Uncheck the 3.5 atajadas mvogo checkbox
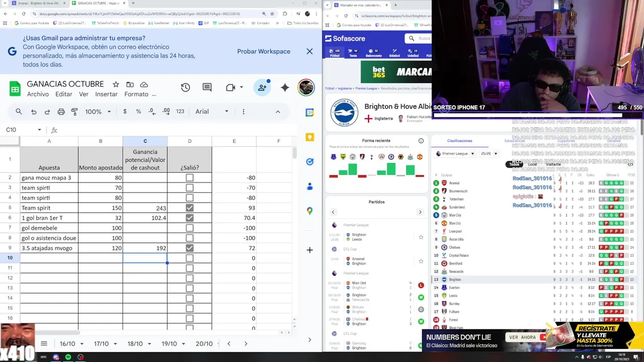 point(190,248)
